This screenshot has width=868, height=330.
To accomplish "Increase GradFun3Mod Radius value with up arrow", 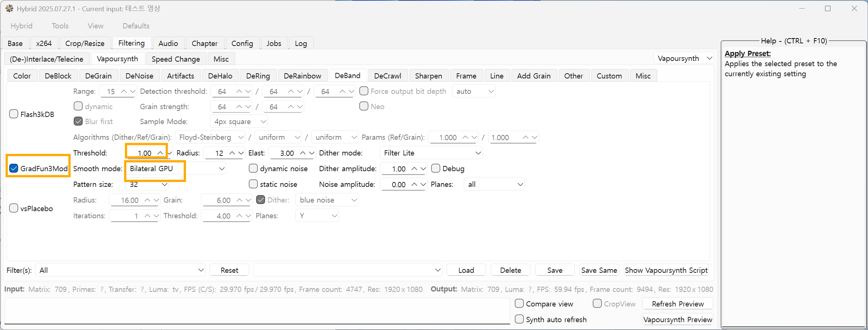I will click(232, 153).
